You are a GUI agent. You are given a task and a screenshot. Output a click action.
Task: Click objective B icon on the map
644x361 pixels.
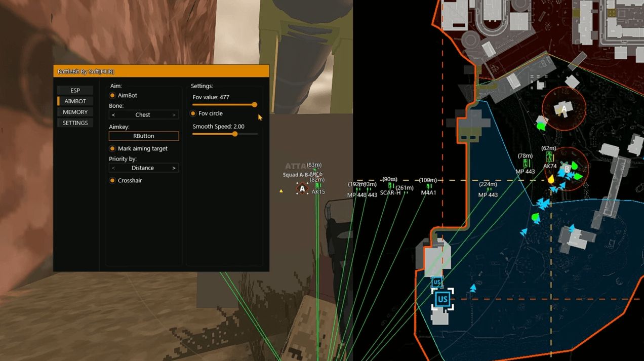[x=568, y=168]
